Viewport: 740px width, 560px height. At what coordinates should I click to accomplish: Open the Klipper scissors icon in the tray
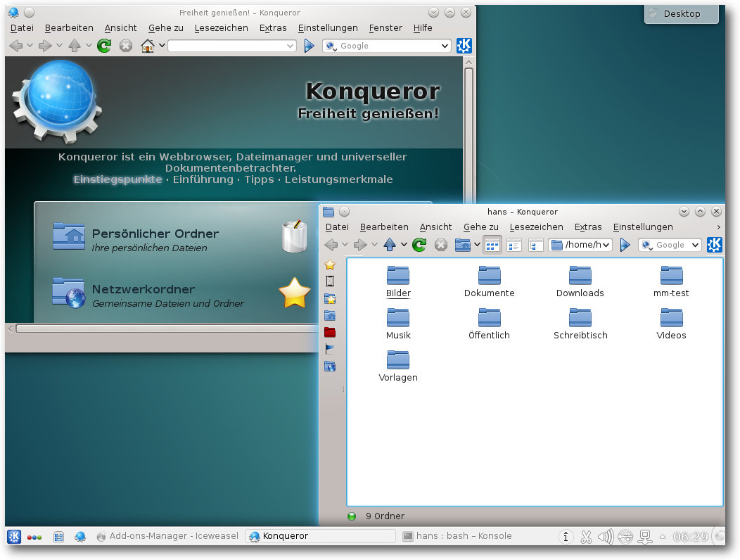pyautogui.click(x=586, y=536)
